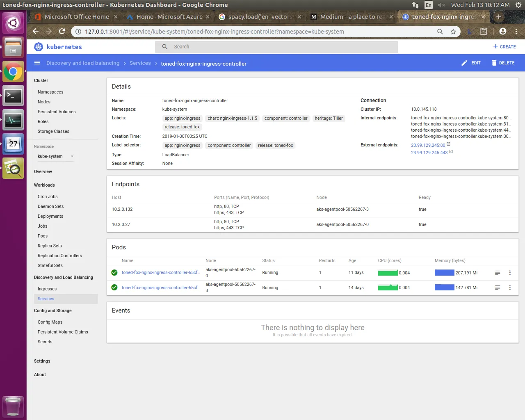Open a new Chrome tab with the plus icon
Screen dimensions: 525x420
(x=499, y=17)
